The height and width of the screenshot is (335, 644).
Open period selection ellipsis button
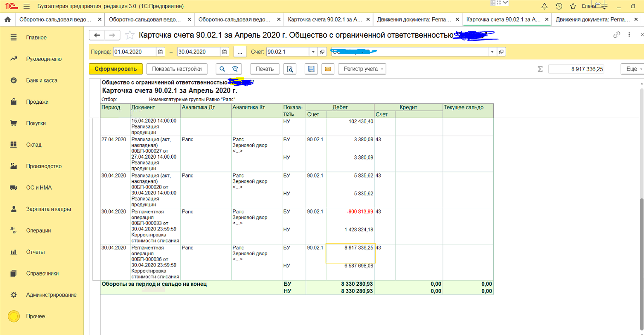click(240, 52)
